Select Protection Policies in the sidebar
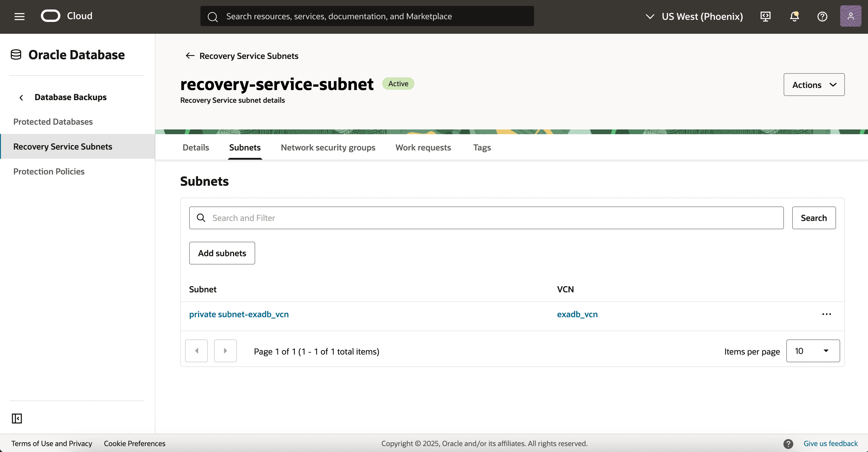This screenshot has width=868, height=452. pos(49,171)
